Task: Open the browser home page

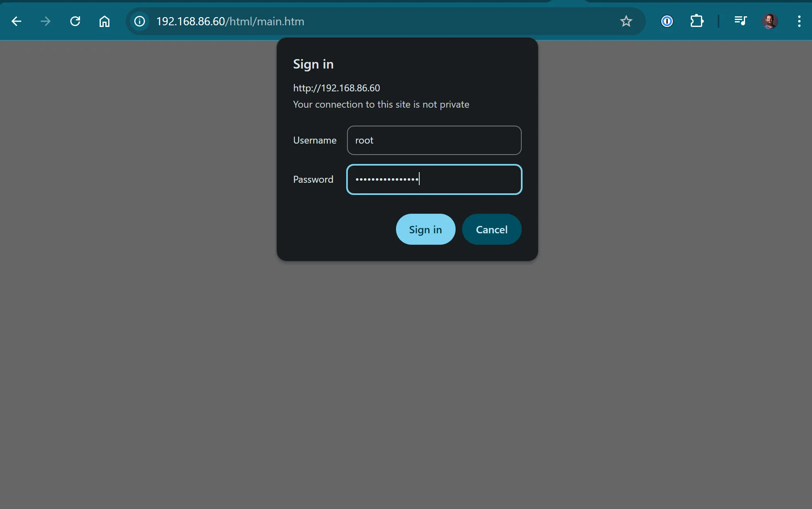Action: [105, 21]
